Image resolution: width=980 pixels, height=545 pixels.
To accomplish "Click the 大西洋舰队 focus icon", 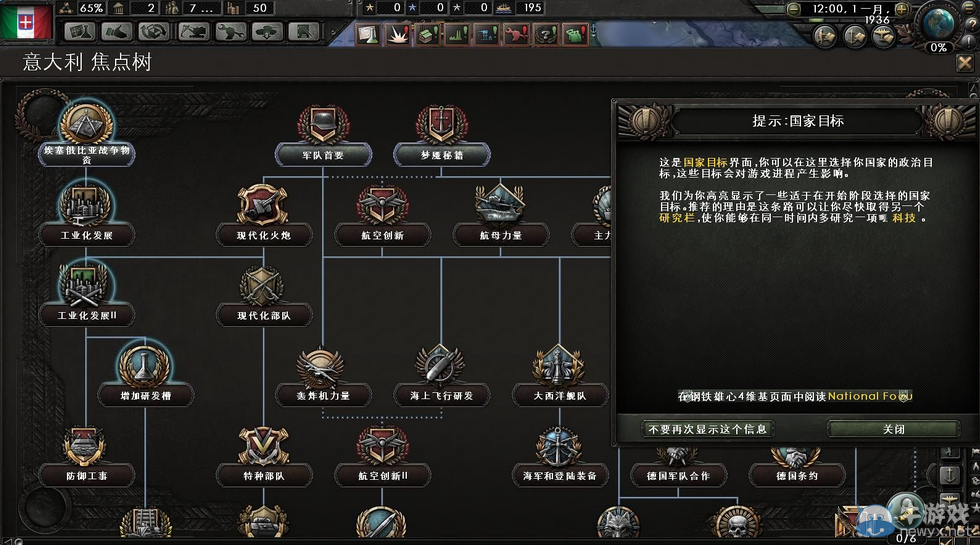I will 559,365.
